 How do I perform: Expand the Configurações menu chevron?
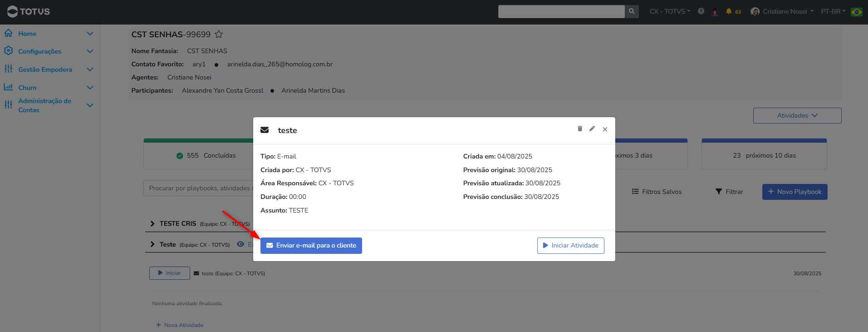(90, 51)
